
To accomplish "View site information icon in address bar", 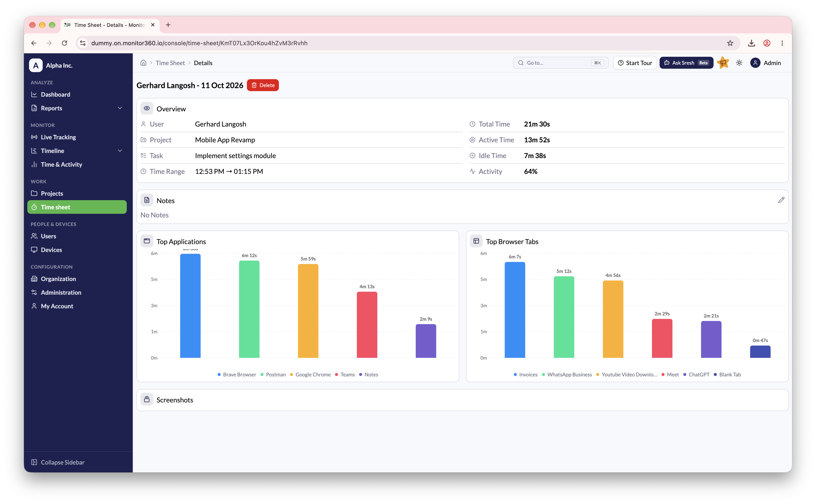I will [x=83, y=43].
